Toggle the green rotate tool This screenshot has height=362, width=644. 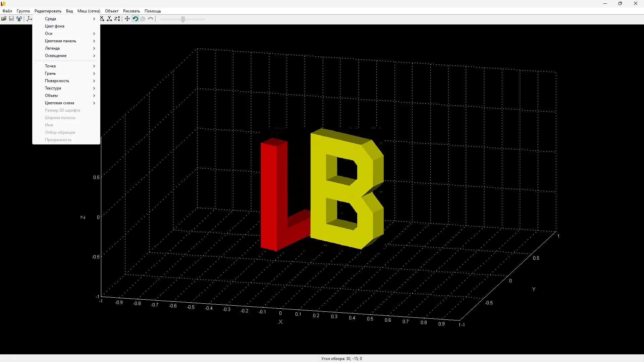[135, 19]
